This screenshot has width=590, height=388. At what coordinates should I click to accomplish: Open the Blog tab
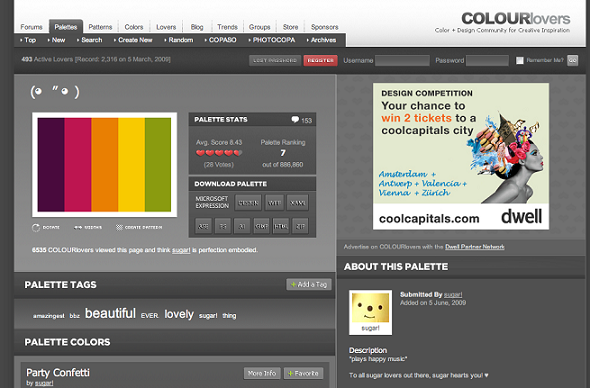tap(197, 27)
